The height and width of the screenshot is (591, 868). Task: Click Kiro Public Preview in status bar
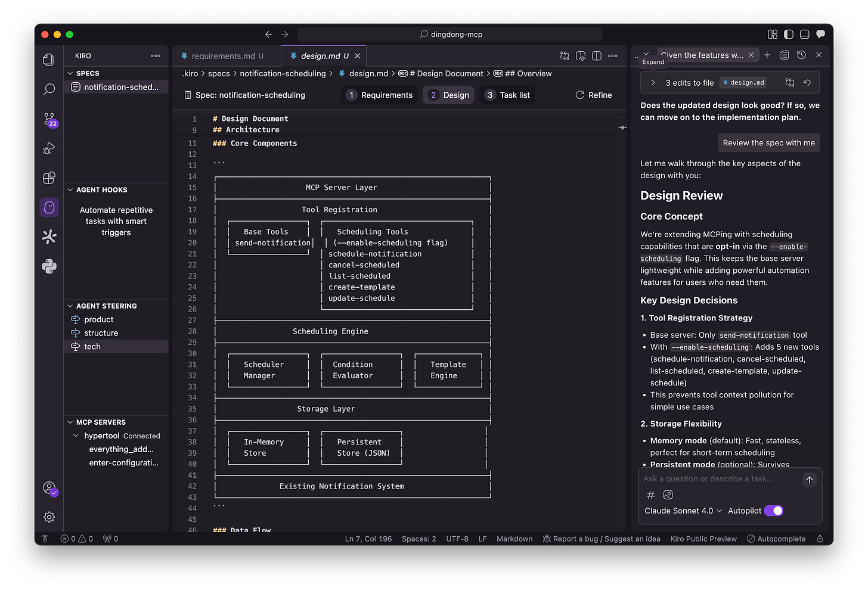(x=703, y=539)
